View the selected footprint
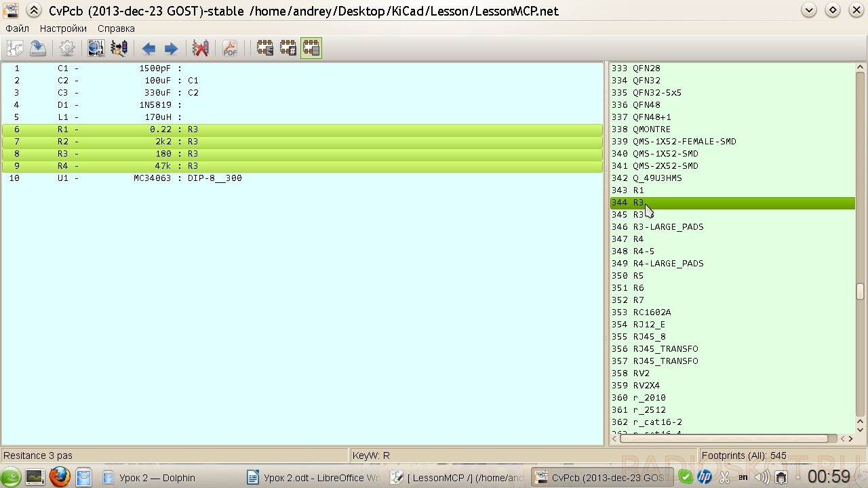This screenshot has height=488, width=868. pos(96,48)
